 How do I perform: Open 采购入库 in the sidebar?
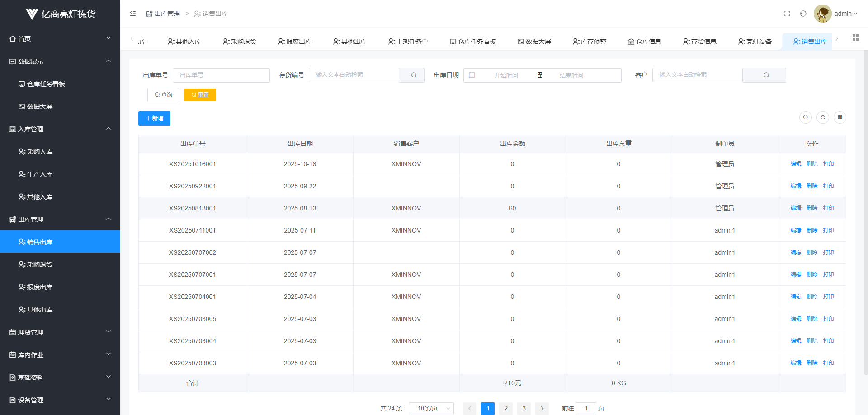[40, 152]
